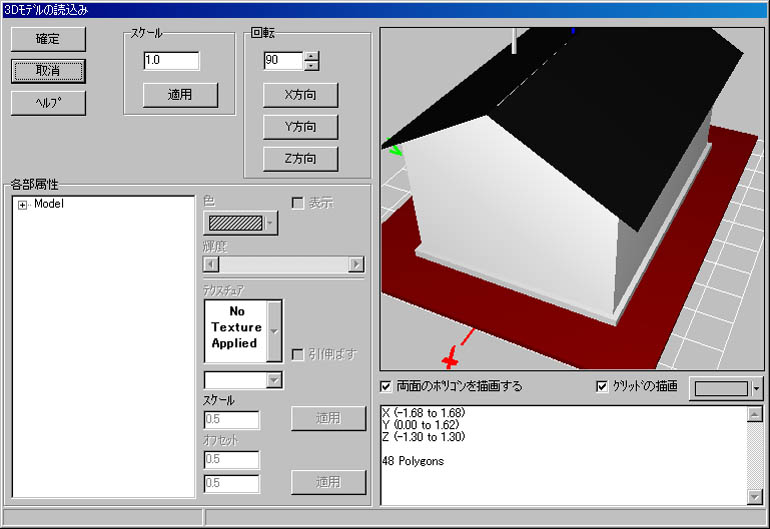Toggle the 引伸ばす stretch checkbox
Image resolution: width=770 pixels, height=529 pixels.
(x=298, y=354)
